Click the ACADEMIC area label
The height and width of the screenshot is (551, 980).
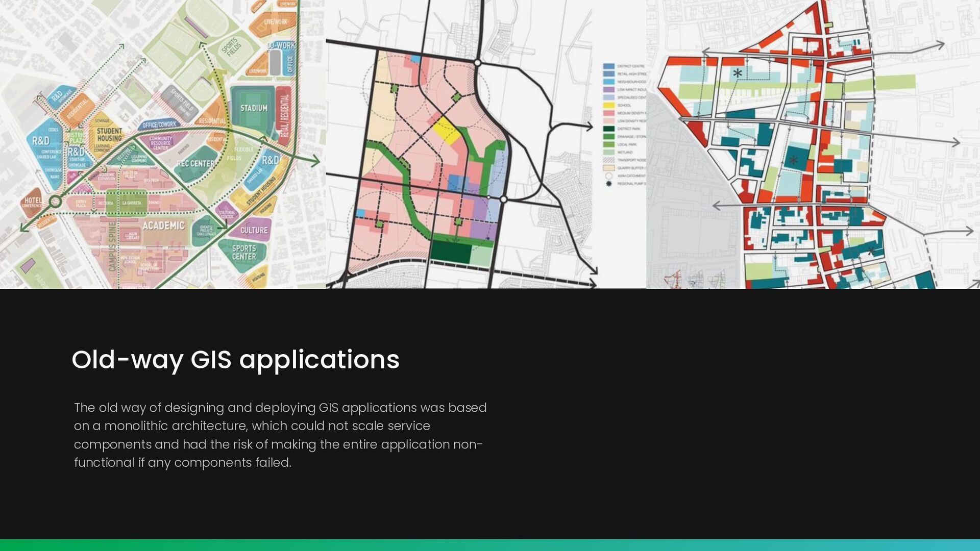(163, 226)
